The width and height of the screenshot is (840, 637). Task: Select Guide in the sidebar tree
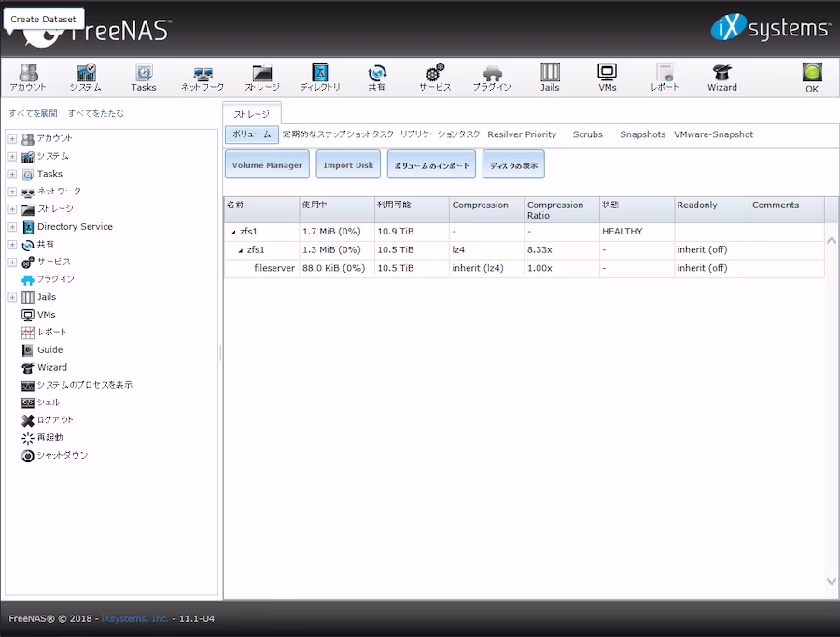pos(49,349)
